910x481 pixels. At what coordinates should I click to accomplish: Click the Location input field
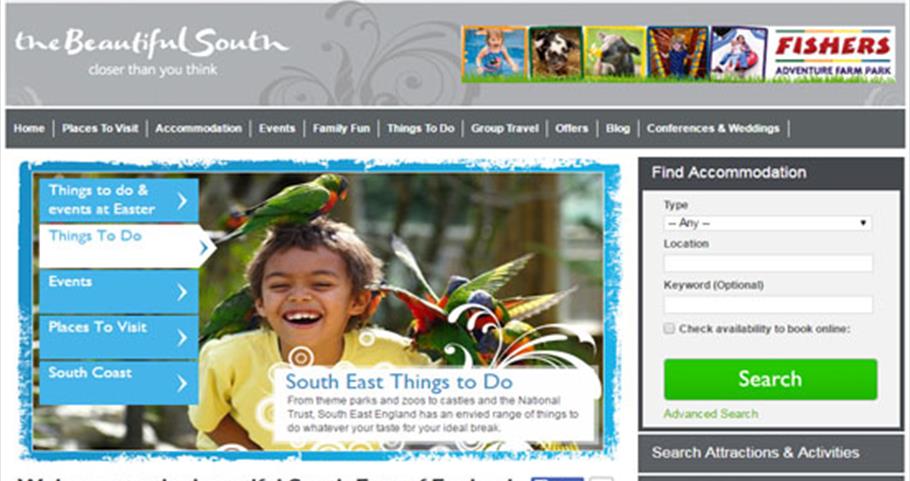click(x=768, y=263)
